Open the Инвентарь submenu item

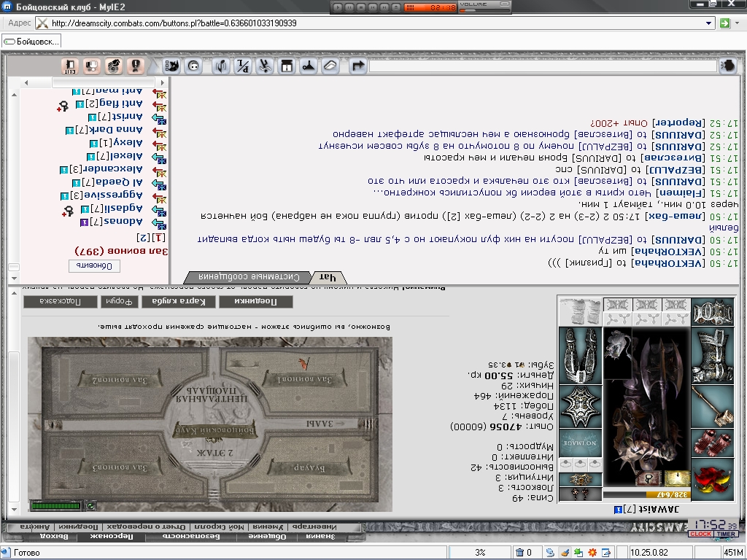(x=314, y=526)
